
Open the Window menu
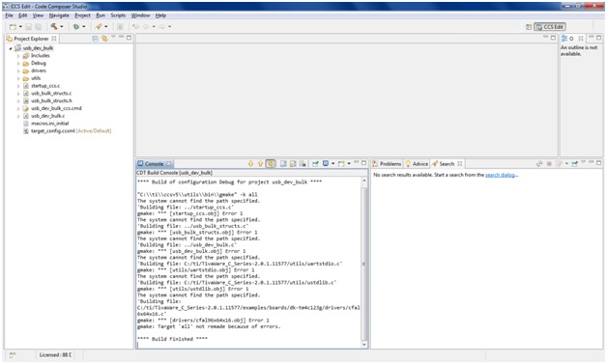140,15
